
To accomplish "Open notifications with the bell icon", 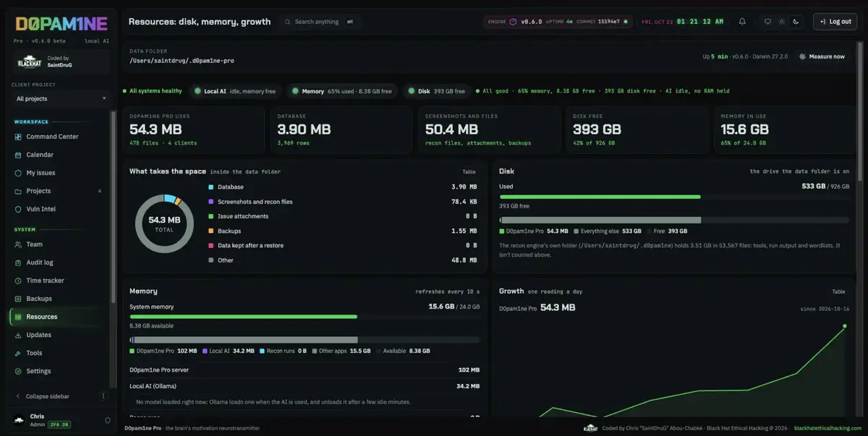I will 742,22.
